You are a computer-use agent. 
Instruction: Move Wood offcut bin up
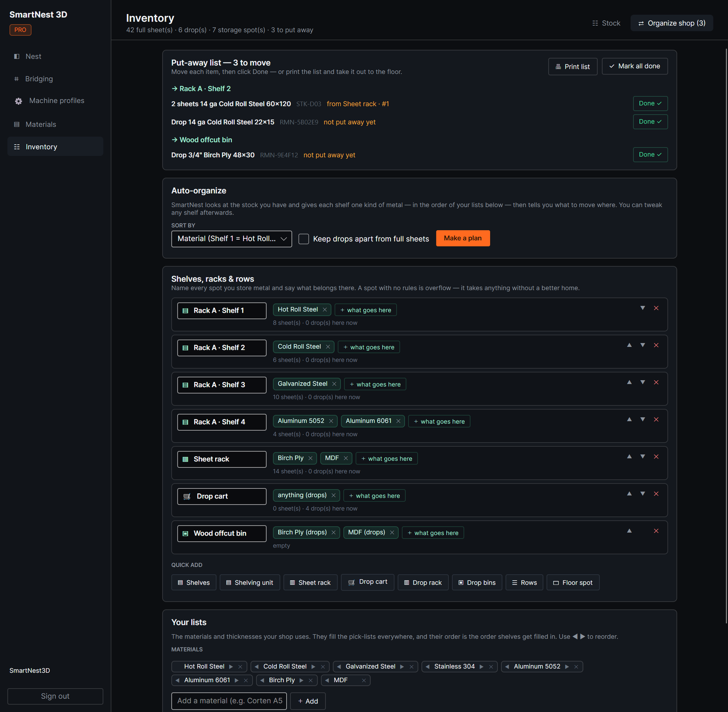pyautogui.click(x=629, y=531)
